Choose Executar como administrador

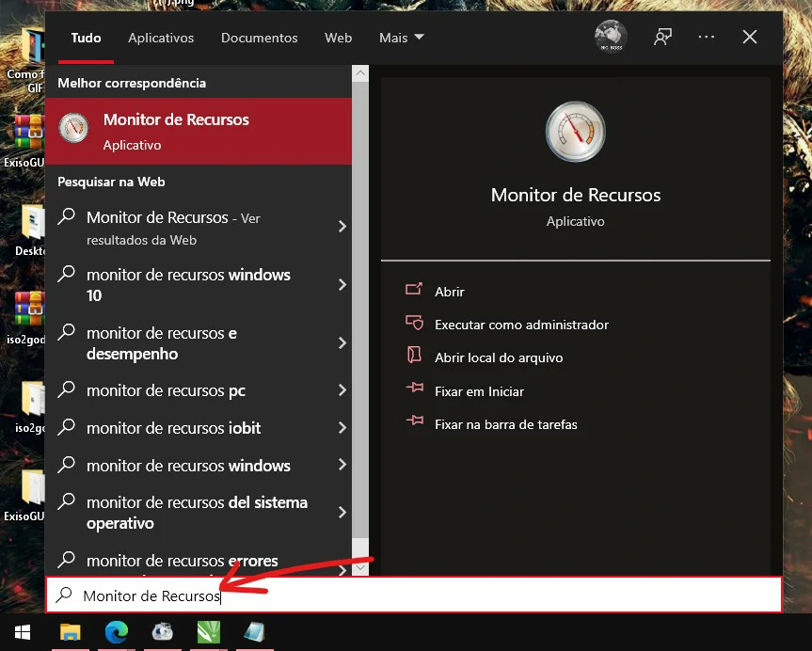coord(521,325)
